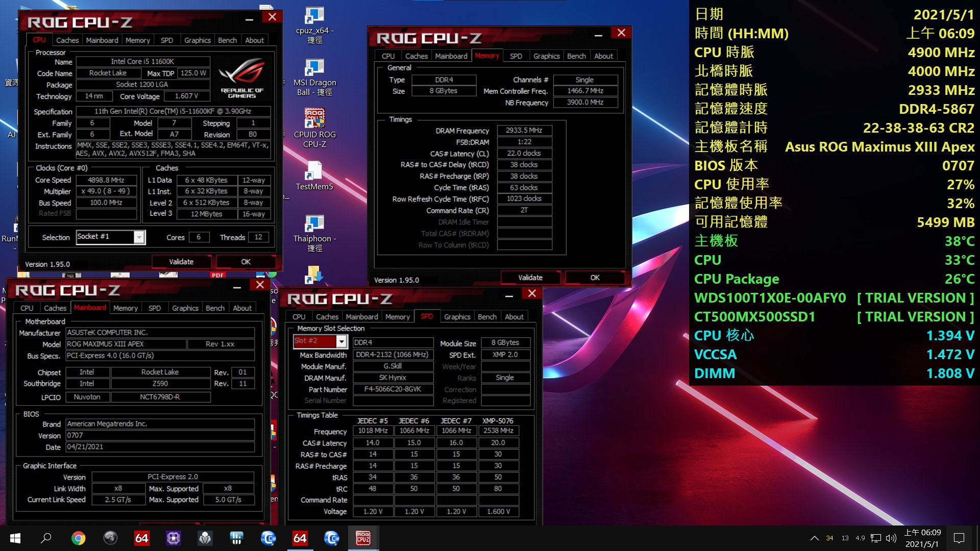Click overlay drive label CT500MX500SSD1
The height and width of the screenshot is (551, 980).
pyautogui.click(x=754, y=317)
